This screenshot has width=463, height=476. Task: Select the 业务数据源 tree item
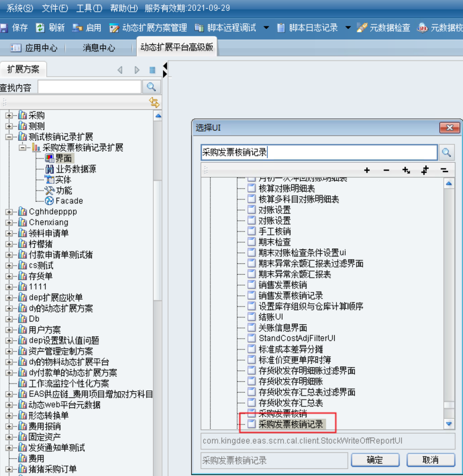76,169
